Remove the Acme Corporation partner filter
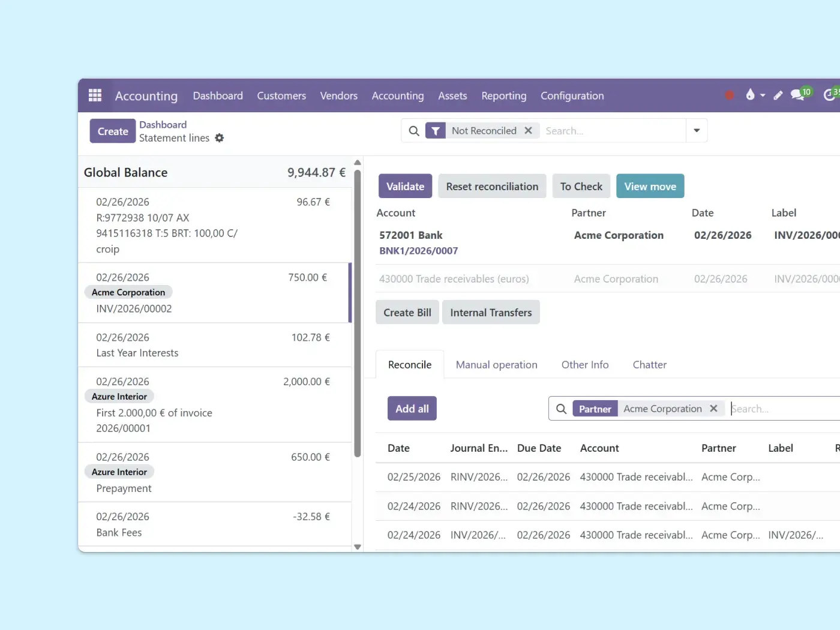The width and height of the screenshot is (840, 630). [713, 409]
